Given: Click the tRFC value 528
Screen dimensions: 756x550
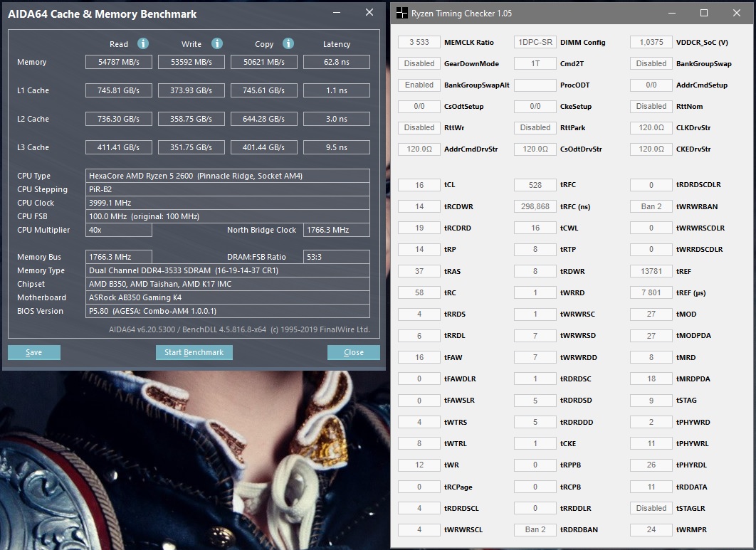Looking at the screenshot, I should pos(535,184).
